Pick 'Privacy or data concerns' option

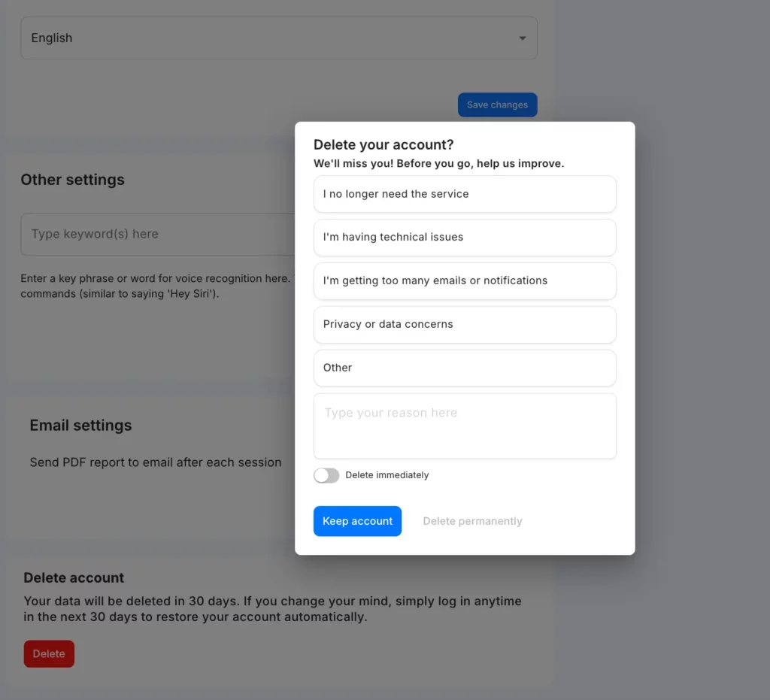[x=465, y=325]
